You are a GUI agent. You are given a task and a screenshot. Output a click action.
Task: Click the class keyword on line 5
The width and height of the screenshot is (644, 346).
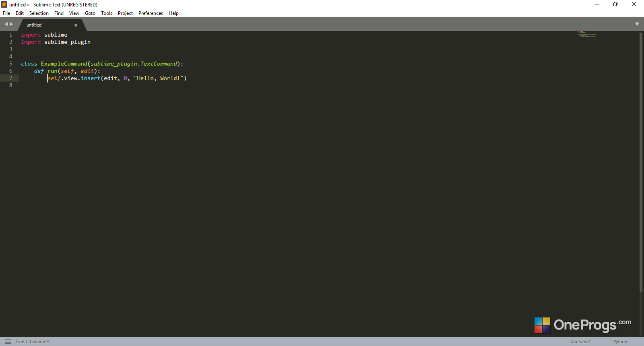click(x=29, y=64)
